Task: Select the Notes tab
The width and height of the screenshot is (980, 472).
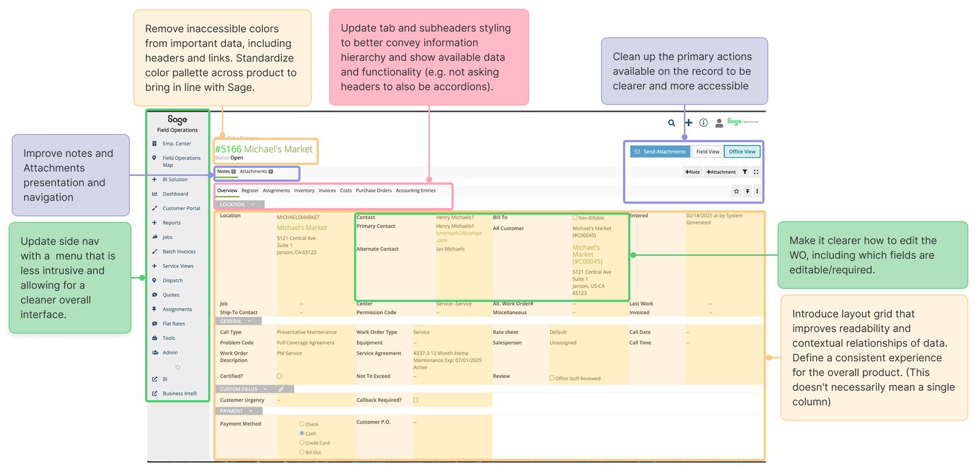Action: (x=226, y=171)
